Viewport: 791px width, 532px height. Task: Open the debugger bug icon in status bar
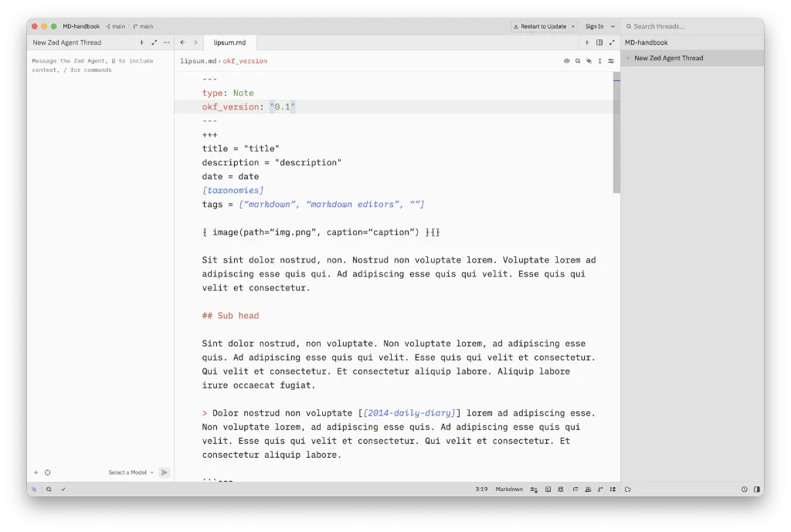pyautogui.click(x=561, y=489)
